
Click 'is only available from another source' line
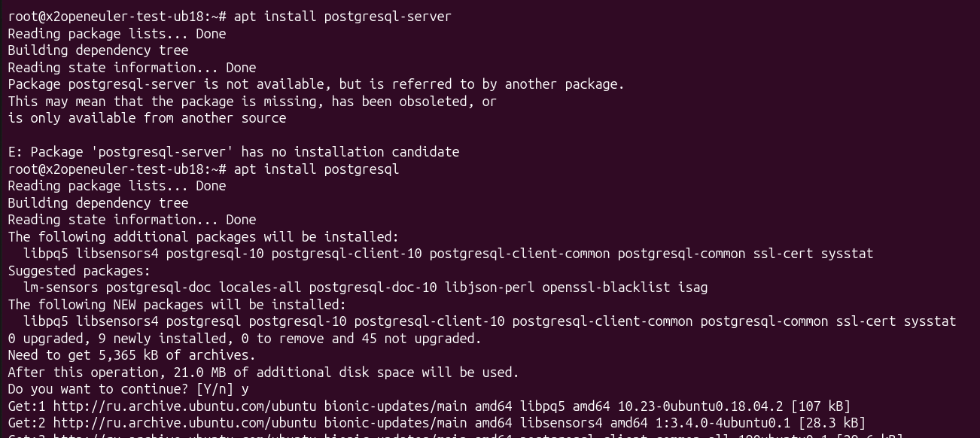[x=147, y=118]
